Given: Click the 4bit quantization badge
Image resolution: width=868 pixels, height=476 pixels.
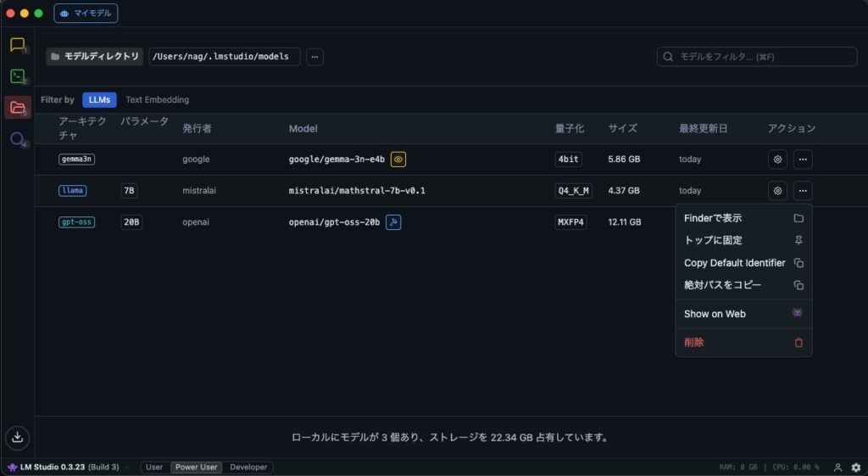Looking at the screenshot, I should coord(569,160).
